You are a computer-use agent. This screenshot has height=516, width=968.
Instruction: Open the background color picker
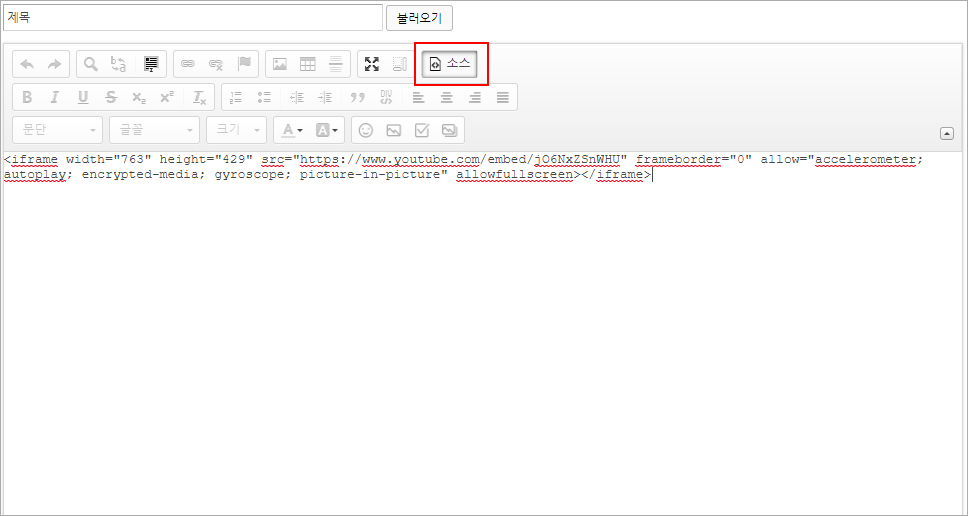[x=327, y=130]
